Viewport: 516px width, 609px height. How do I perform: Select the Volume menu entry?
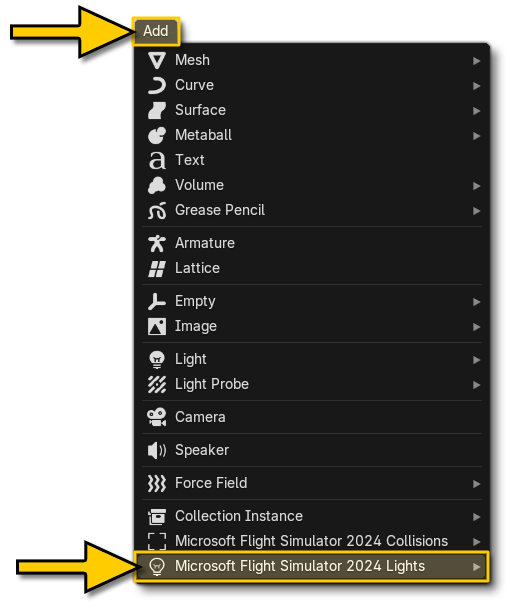[312, 185]
